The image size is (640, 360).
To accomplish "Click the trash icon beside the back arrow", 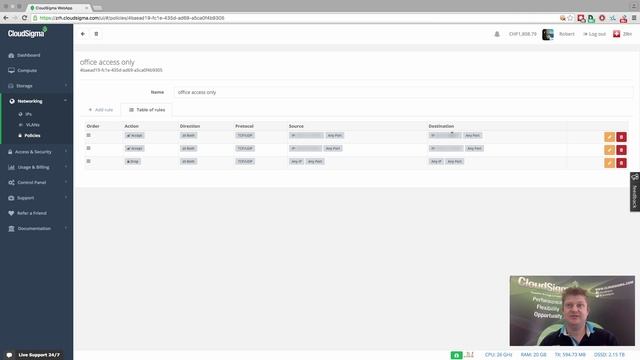I will click(x=96, y=34).
